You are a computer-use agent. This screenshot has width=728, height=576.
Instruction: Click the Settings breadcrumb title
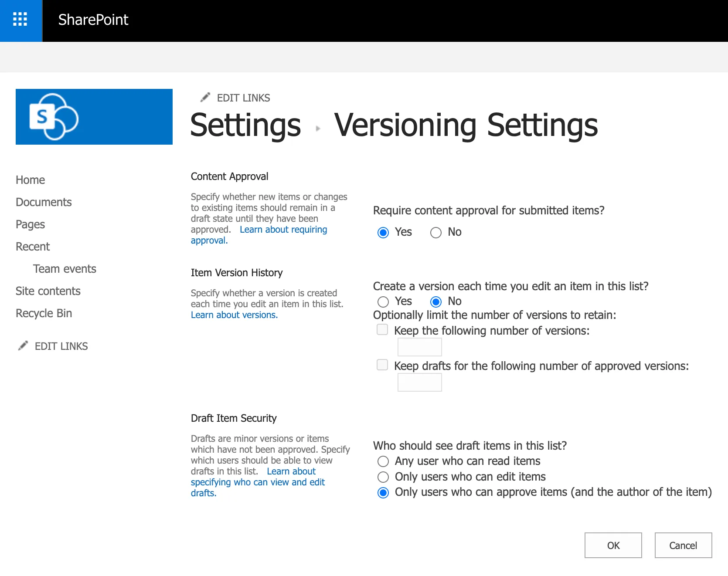[246, 125]
